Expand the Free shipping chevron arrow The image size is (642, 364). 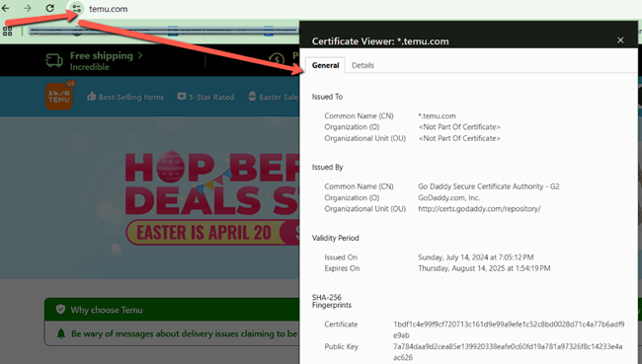tap(140, 55)
